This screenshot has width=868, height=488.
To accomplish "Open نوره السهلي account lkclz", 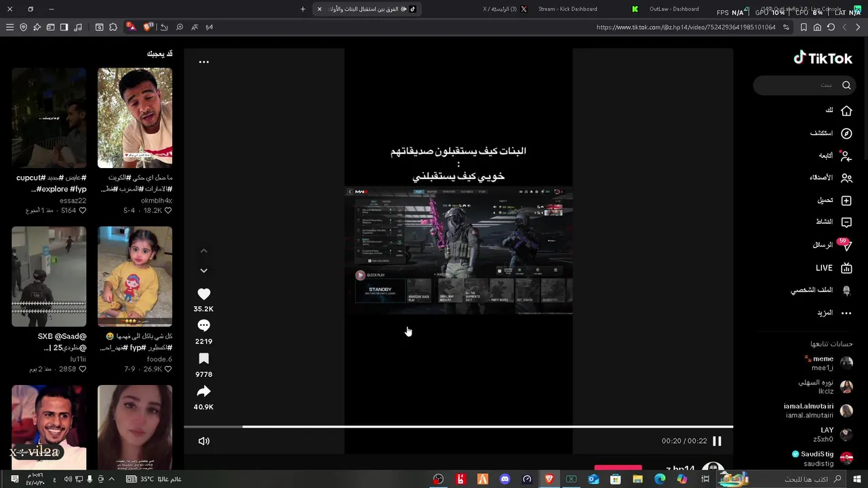I will click(825, 387).
